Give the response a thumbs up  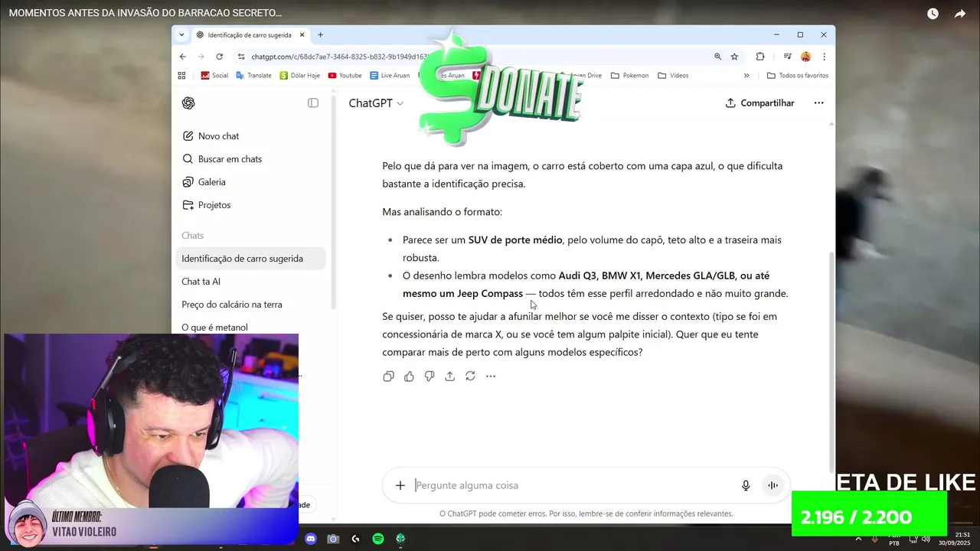[409, 377]
